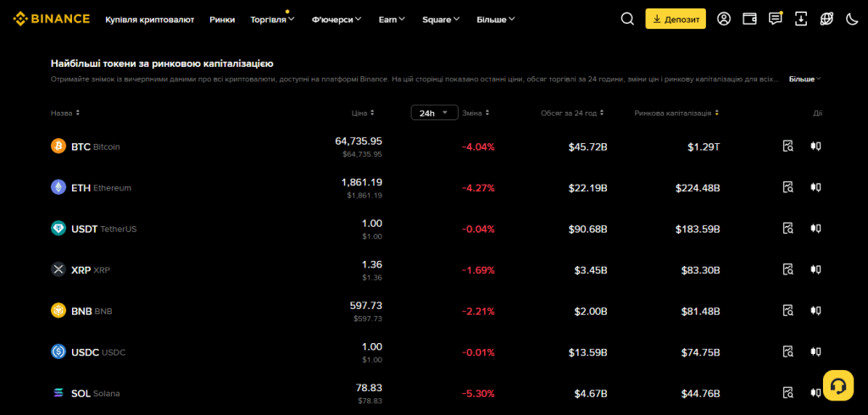The width and height of the screenshot is (868, 415).
Task: Expand the Ф'ючерси menu
Action: coord(337,19)
